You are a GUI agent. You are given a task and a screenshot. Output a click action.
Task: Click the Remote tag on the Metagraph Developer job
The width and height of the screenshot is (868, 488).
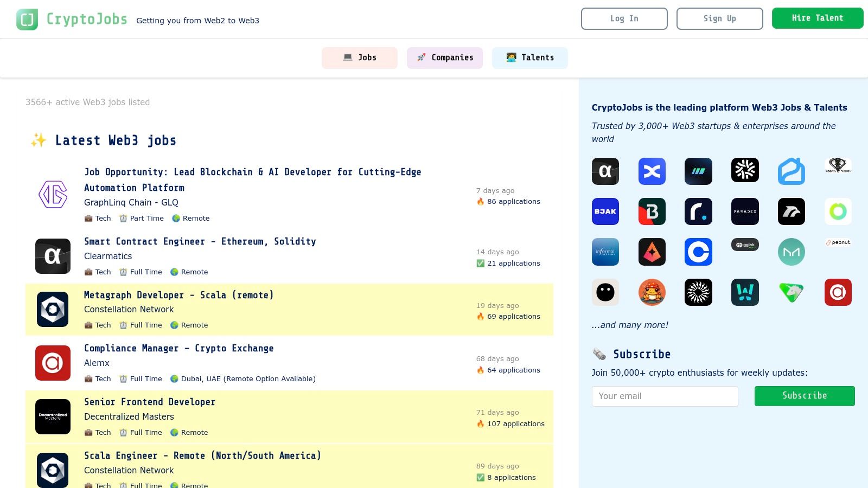pos(189,325)
